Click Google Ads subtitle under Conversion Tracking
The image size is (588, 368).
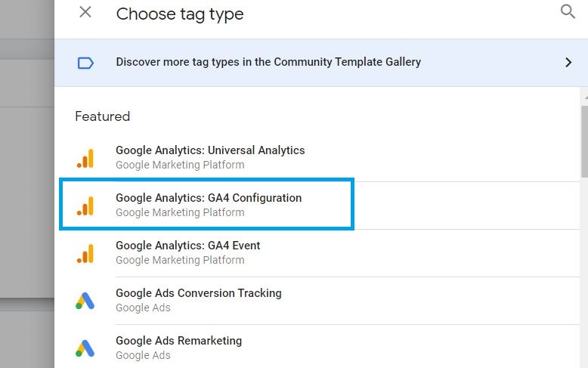[x=143, y=308]
